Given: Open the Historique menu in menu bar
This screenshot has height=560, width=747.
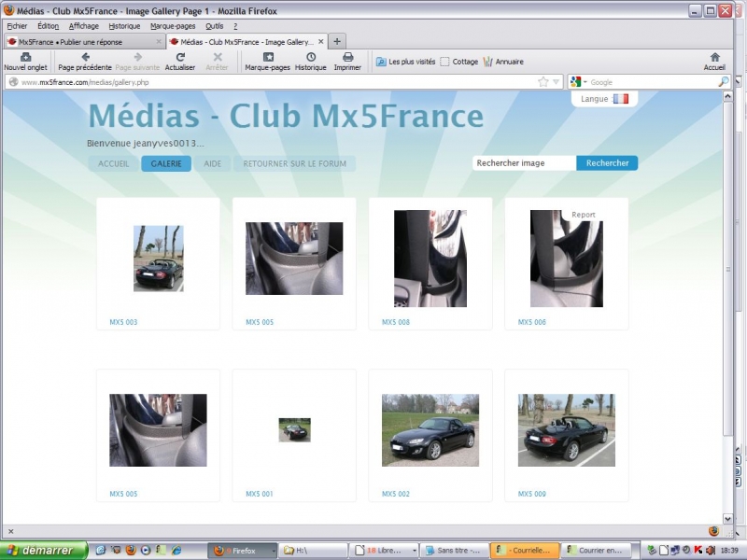Looking at the screenshot, I should (x=124, y=26).
